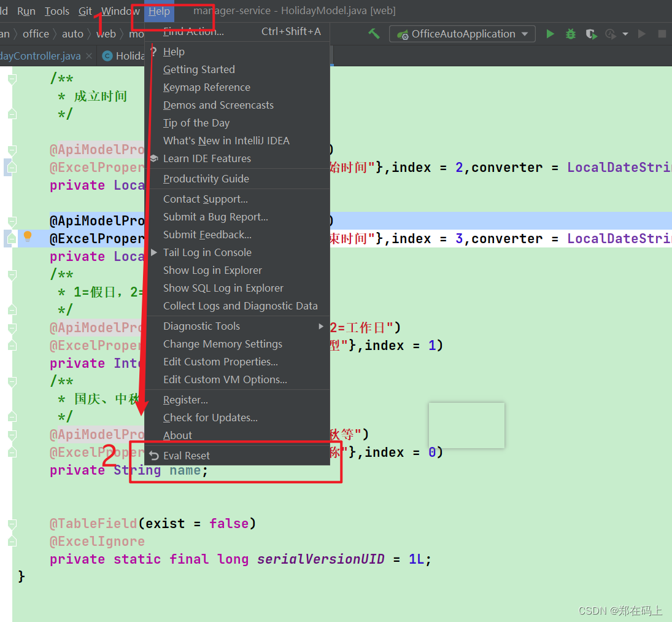
Task: Open Productivity Guide
Action: tap(238, 179)
